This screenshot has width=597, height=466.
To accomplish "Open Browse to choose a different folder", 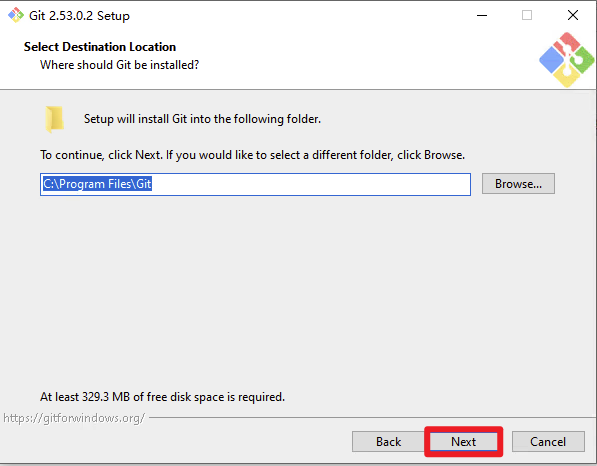I will coord(518,184).
